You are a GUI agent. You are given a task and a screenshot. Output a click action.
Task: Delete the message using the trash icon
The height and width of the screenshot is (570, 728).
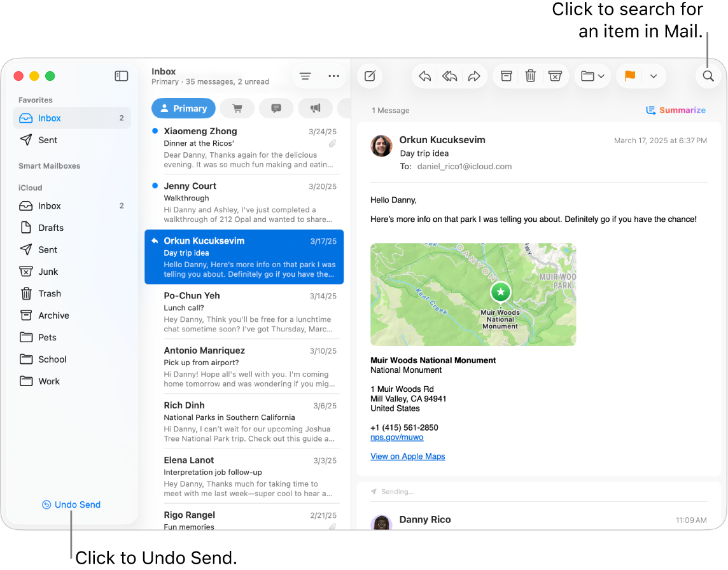click(x=531, y=76)
